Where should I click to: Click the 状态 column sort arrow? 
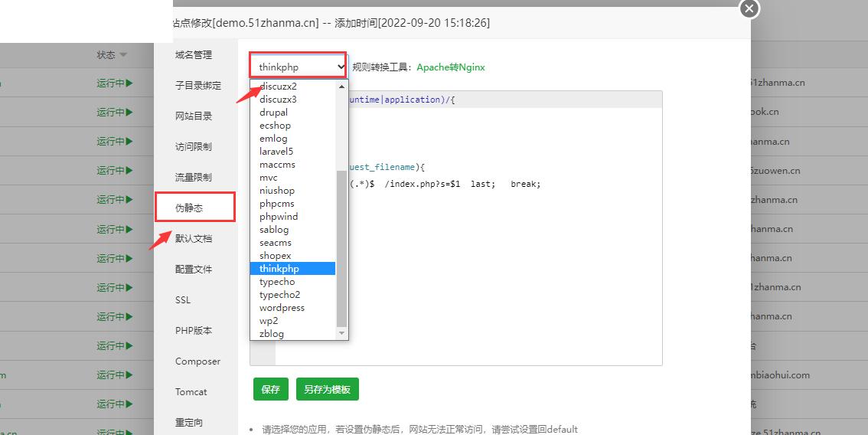coord(123,55)
